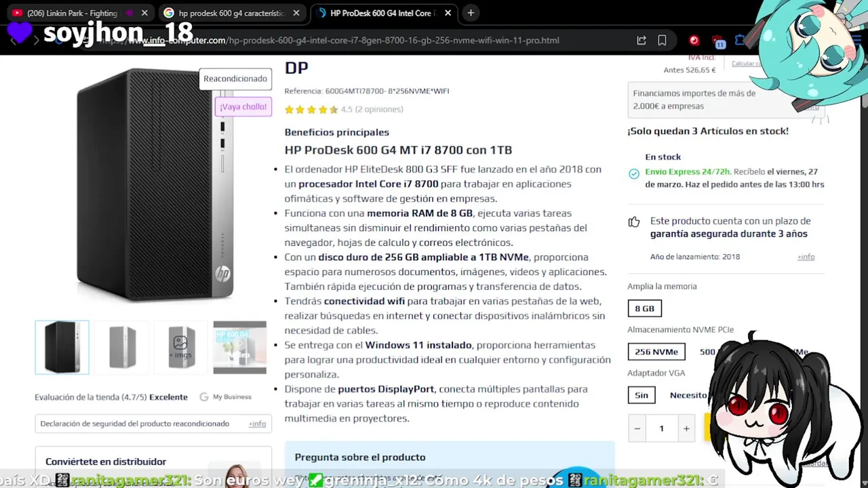Click the ¡Vaya chollo! badge
Viewport: 868px width, 488px height.
tap(243, 106)
